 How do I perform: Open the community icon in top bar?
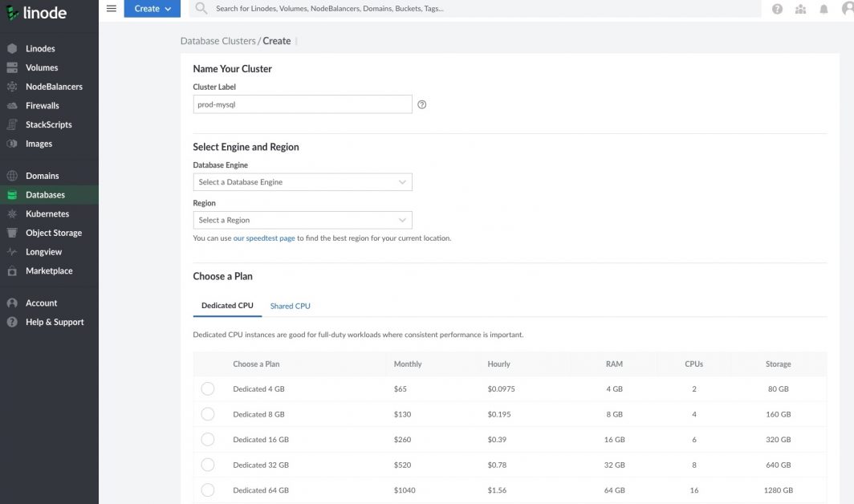[800, 9]
